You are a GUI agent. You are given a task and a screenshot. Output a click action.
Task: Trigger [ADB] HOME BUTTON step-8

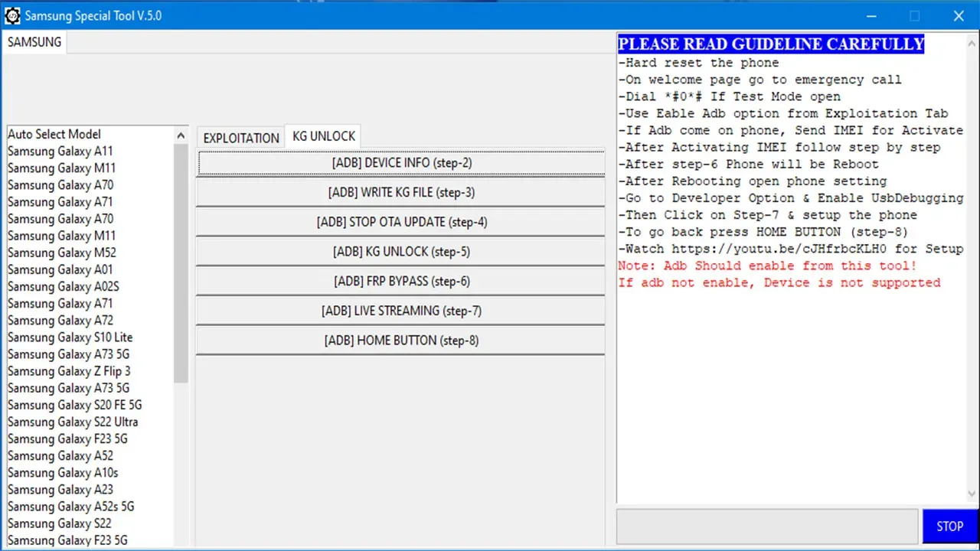coord(401,341)
